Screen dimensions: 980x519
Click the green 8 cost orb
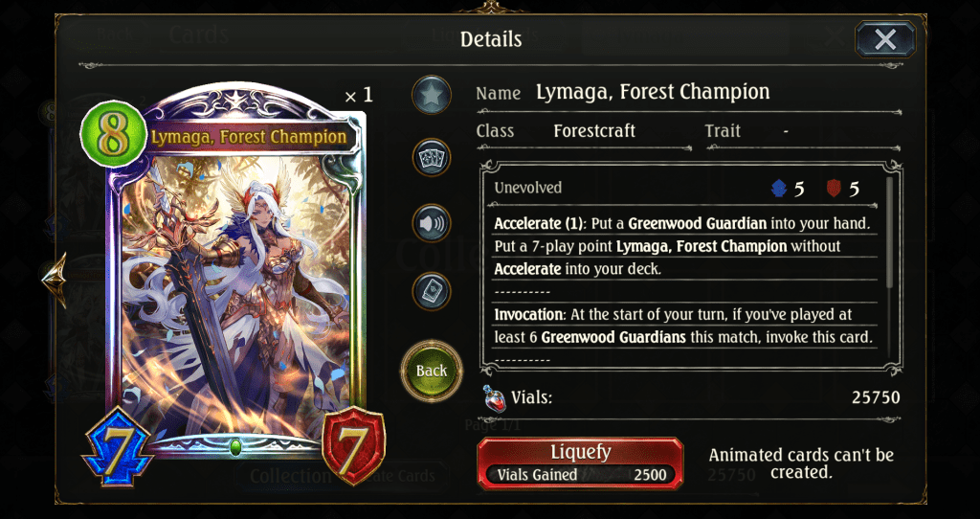pyautogui.click(x=113, y=133)
